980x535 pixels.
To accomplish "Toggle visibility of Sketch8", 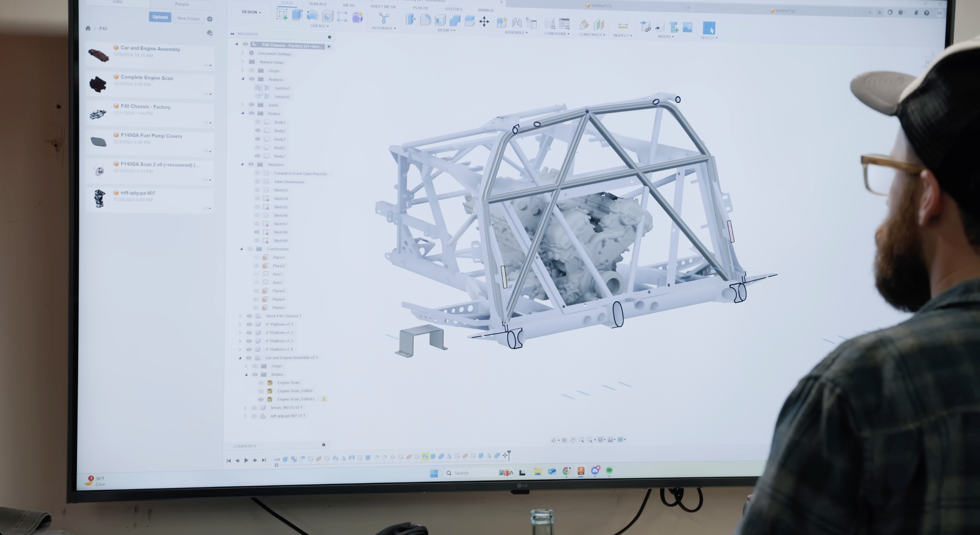I will click(x=257, y=232).
